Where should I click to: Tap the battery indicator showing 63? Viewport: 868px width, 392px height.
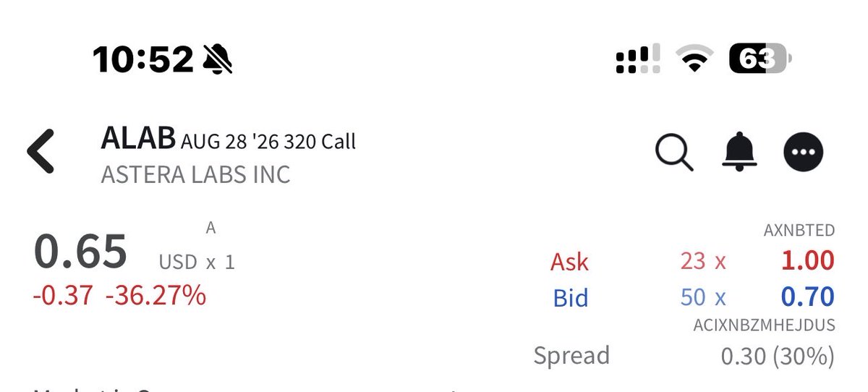tap(760, 59)
